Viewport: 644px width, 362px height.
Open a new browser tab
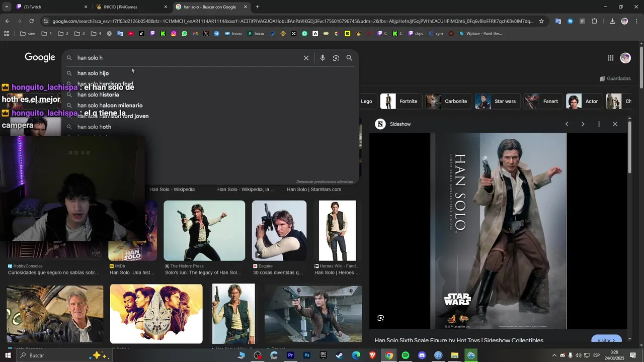(258, 7)
